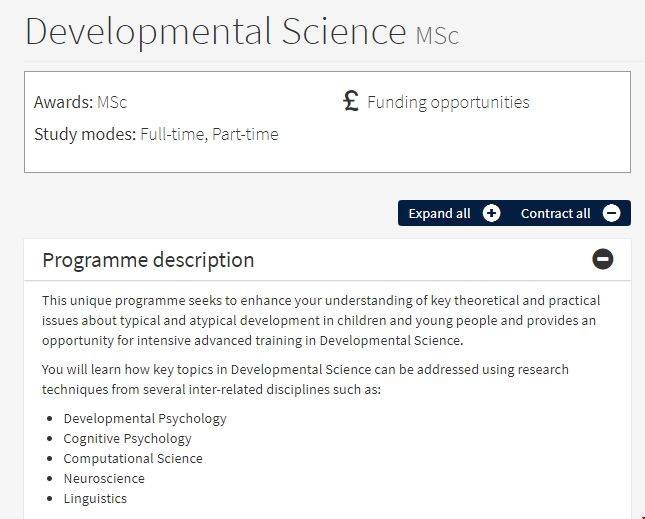The image size is (645, 519).
Task: Toggle the Programme description section heading
Action: [148, 260]
